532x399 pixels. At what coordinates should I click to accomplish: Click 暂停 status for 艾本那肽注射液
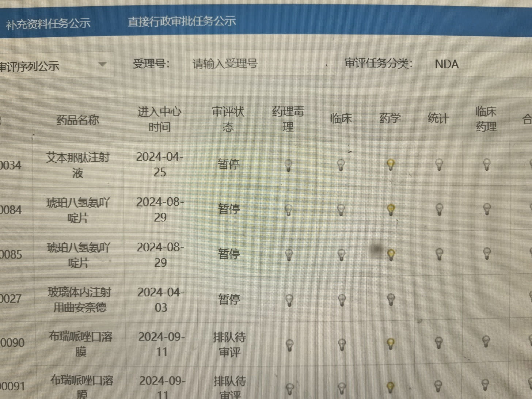(229, 164)
